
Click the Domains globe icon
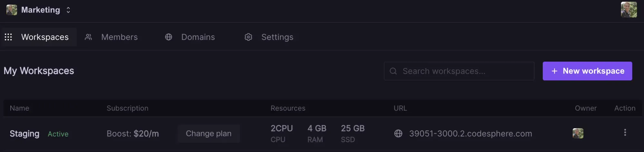coord(168,37)
